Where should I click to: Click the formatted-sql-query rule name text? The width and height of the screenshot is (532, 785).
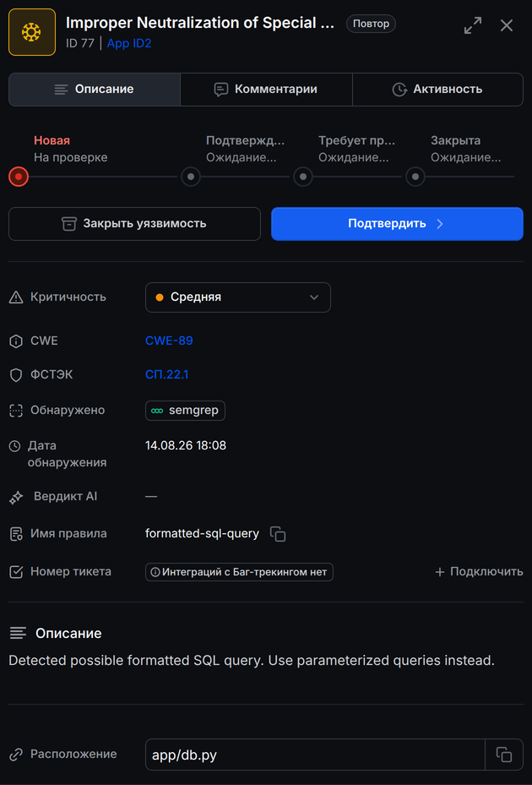(x=202, y=534)
